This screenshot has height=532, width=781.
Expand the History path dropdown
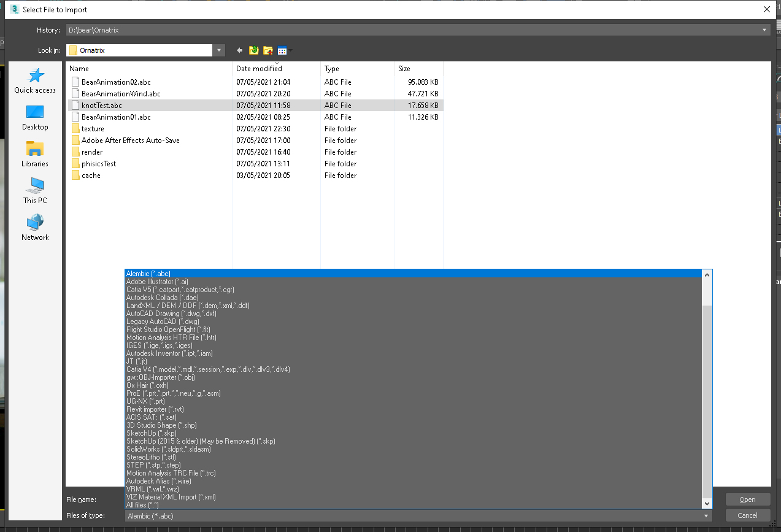(x=764, y=30)
